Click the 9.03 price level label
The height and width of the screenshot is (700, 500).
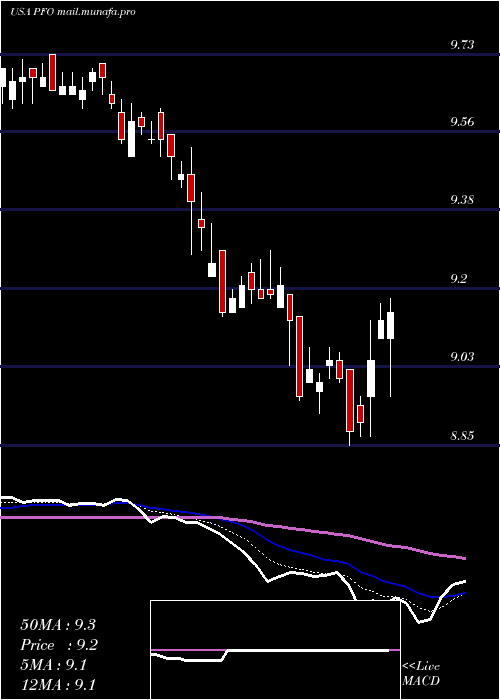462,357
